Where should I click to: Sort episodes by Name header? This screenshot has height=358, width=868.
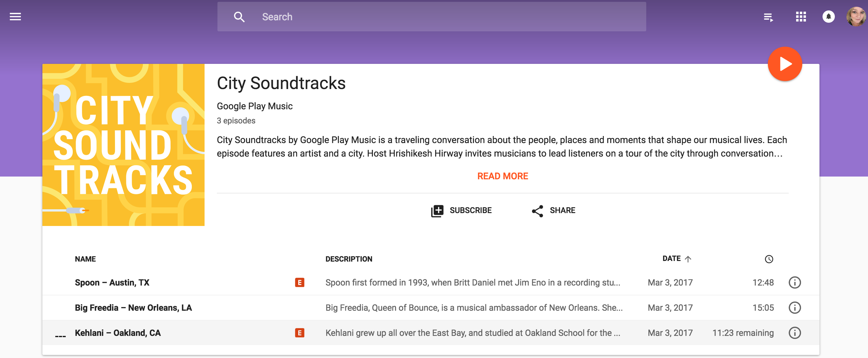click(x=85, y=259)
